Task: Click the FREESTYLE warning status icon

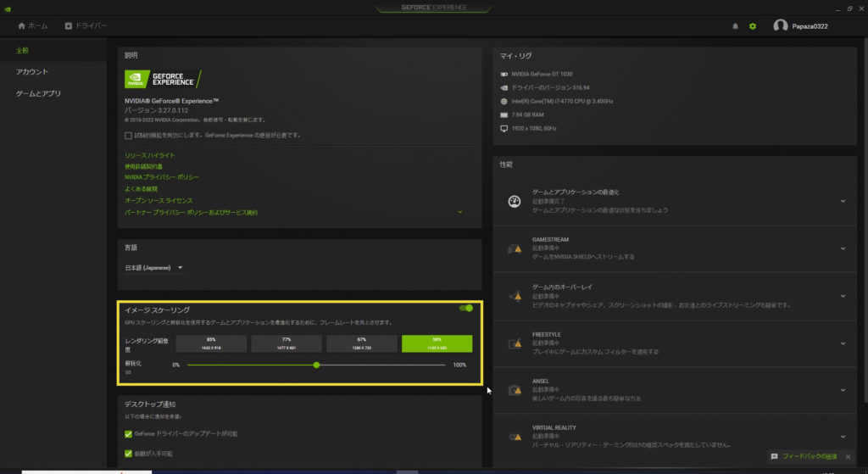Action: pyautogui.click(x=514, y=343)
